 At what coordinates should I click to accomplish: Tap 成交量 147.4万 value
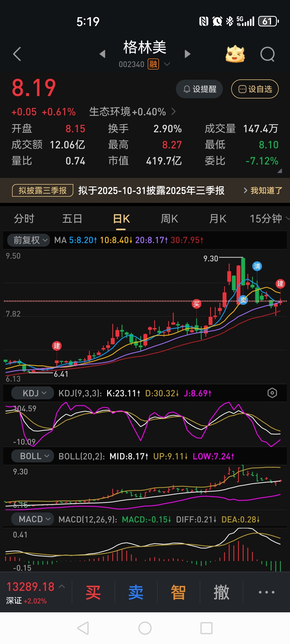[260, 129]
